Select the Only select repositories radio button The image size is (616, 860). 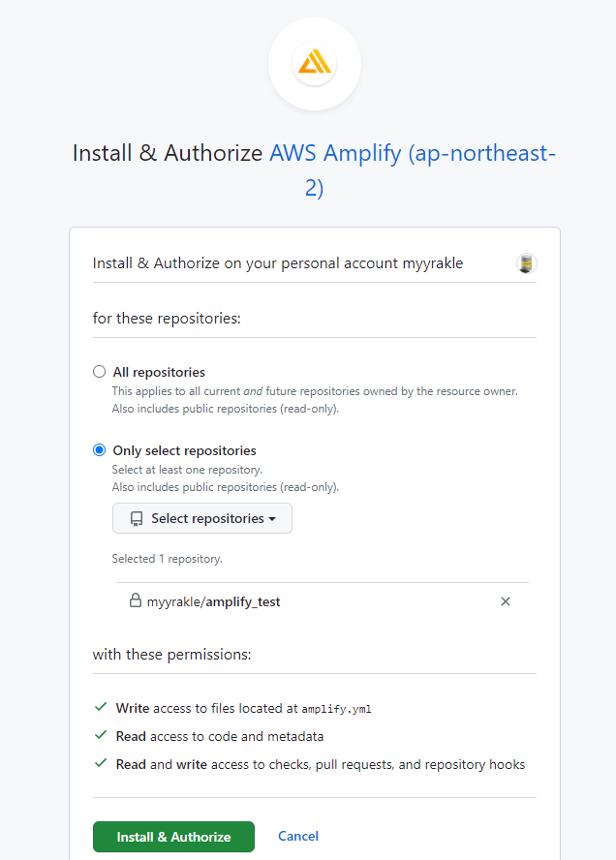click(99, 450)
